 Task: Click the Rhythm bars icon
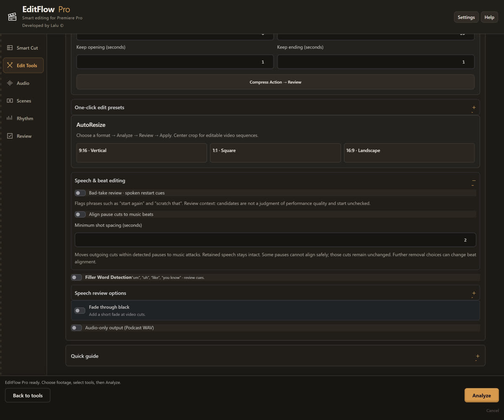pyautogui.click(x=10, y=118)
